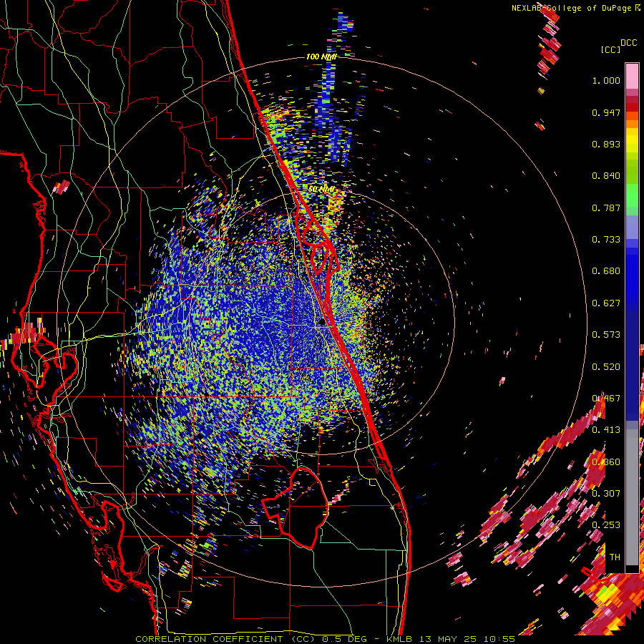This screenshot has height=644, width=644.
Task: Click the 0.520 scale value
Action: coord(606,367)
